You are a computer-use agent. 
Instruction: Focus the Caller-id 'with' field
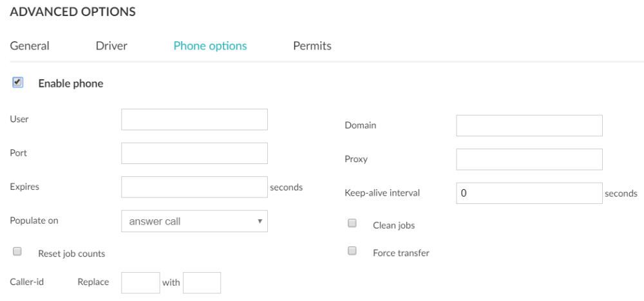(x=202, y=283)
